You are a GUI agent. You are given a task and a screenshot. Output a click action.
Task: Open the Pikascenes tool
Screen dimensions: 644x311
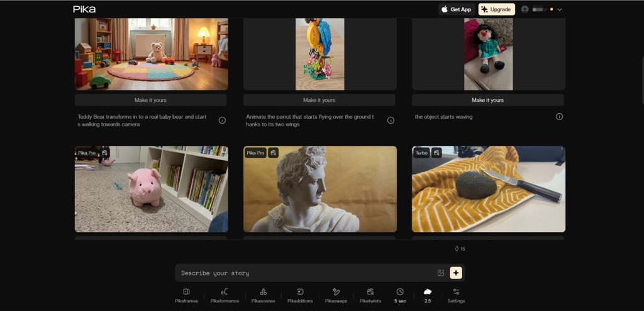coord(263,295)
